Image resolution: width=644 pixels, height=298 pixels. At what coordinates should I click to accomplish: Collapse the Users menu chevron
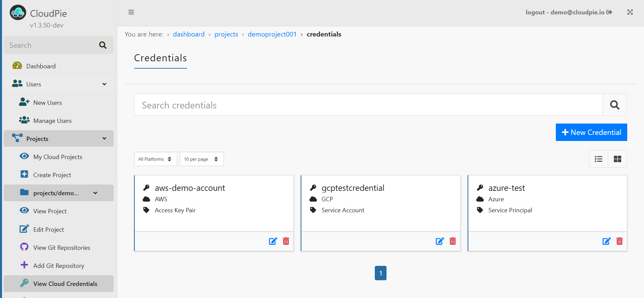pyautogui.click(x=104, y=84)
